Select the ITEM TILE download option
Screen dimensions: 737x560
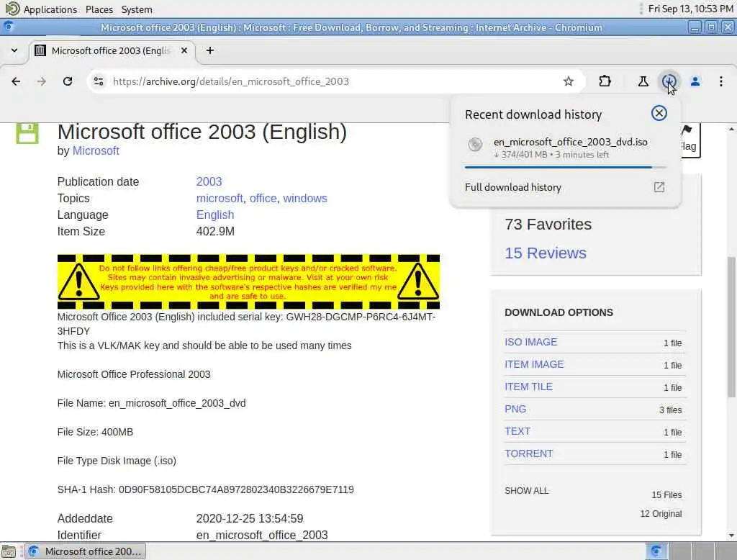[x=528, y=387]
